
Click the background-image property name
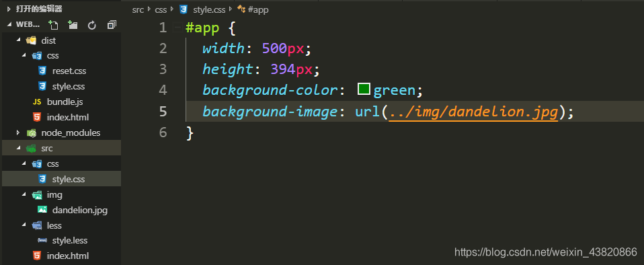tap(270, 112)
